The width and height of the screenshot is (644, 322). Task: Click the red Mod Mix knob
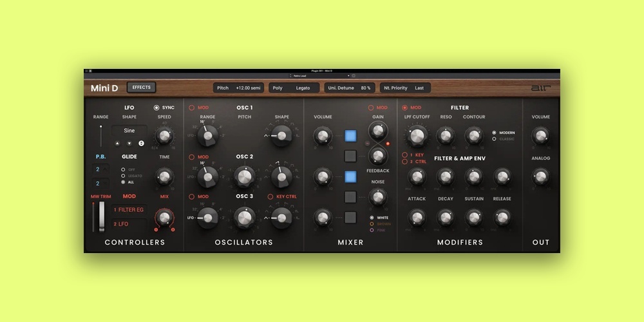pyautogui.click(x=164, y=218)
